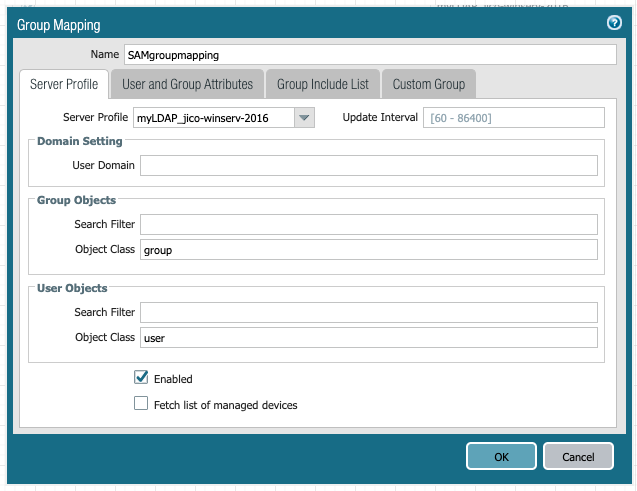Focus the Update Interval field
Image resolution: width=637 pixels, height=491 pixels.
click(514, 118)
